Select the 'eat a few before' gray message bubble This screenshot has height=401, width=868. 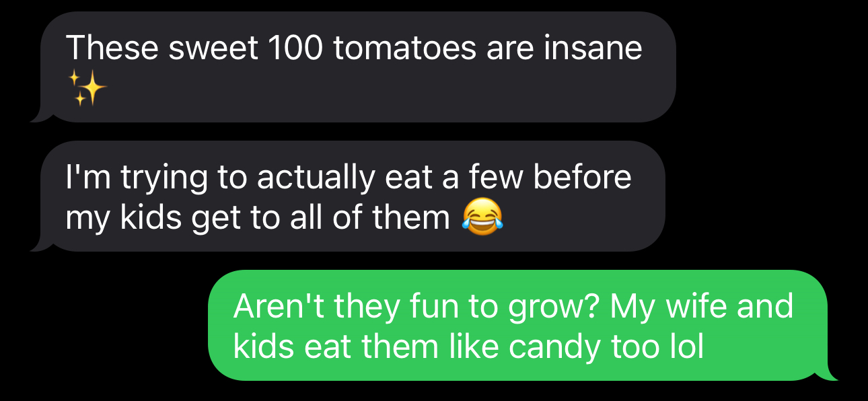(x=347, y=196)
